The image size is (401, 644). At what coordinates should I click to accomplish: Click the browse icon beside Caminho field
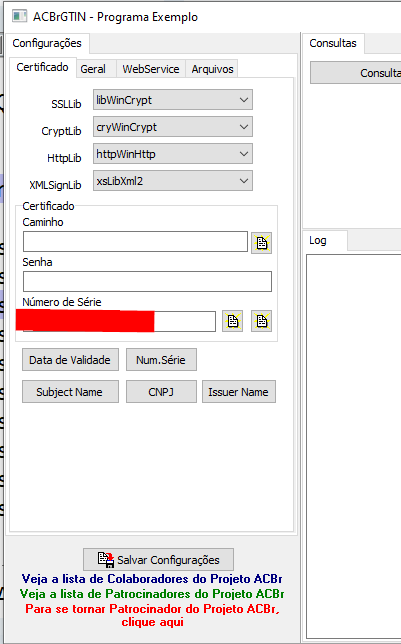261,243
